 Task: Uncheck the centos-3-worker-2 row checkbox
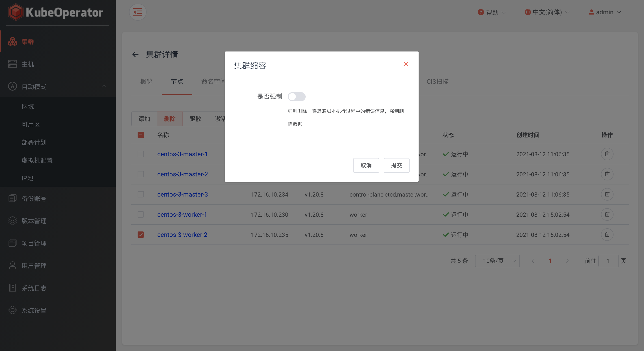coord(140,234)
